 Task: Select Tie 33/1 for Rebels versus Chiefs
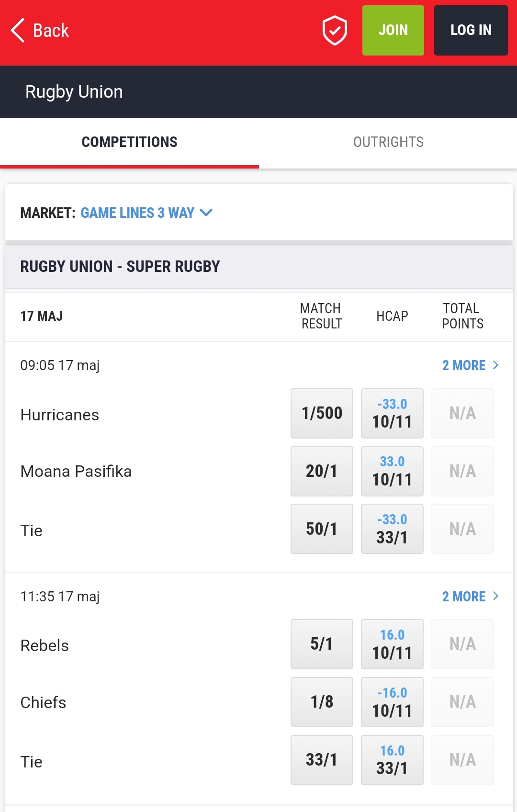point(321,760)
